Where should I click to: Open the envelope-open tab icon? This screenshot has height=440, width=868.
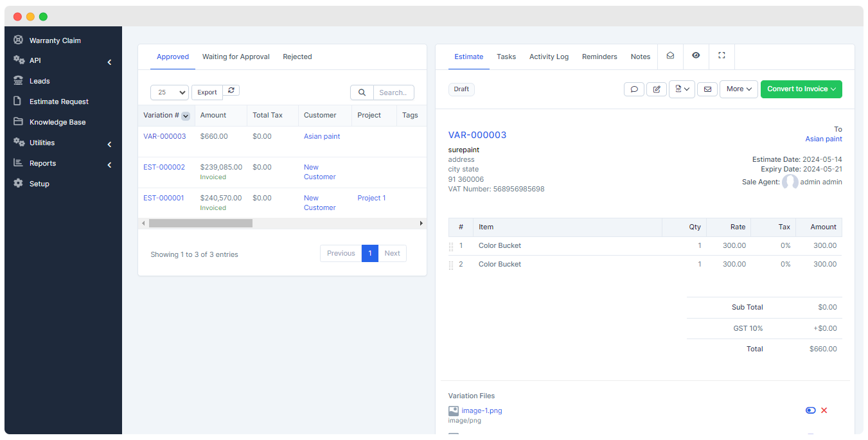pyautogui.click(x=670, y=56)
